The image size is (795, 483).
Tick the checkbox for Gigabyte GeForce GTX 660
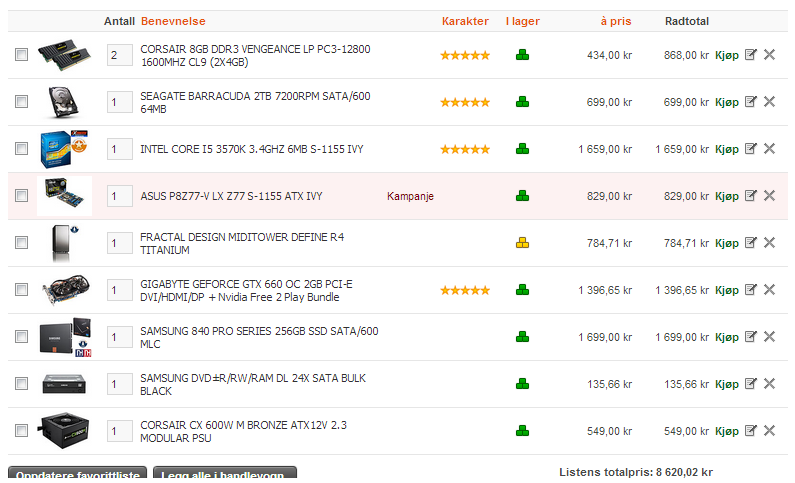(x=21, y=289)
